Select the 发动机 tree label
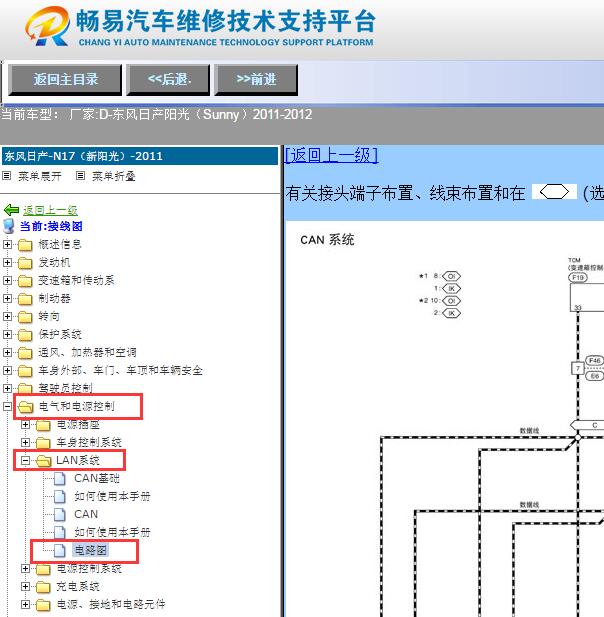604x617 pixels. [54, 262]
